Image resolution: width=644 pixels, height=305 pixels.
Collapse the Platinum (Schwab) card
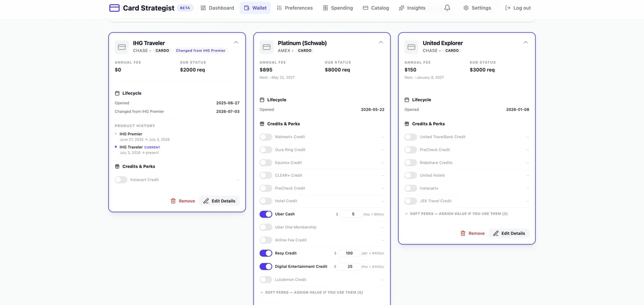(381, 42)
